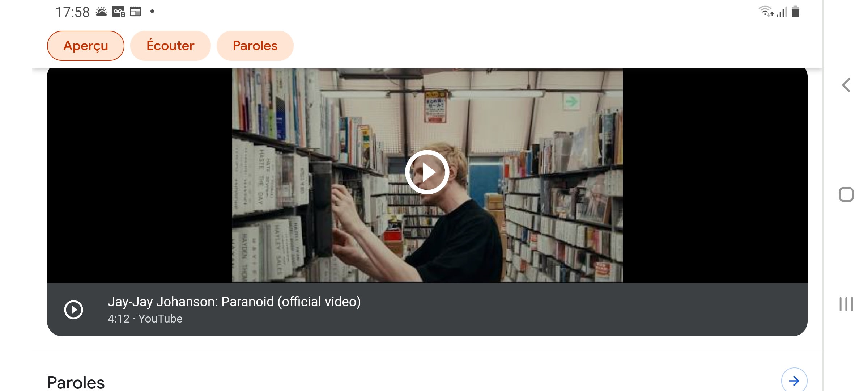868x391 pixels.
Task: Tap the Paroles section heading
Action: pyautogui.click(x=76, y=382)
